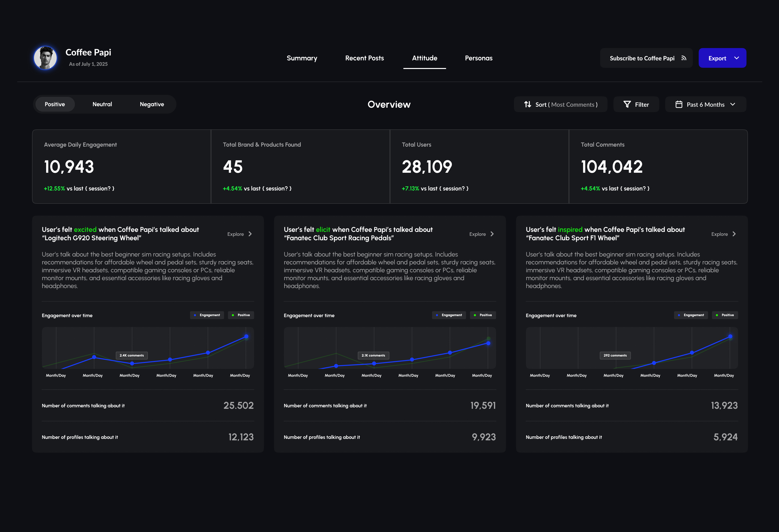This screenshot has width=779, height=532.
Task: Click Subscribe to Coffee Papi button
Action: pyautogui.click(x=646, y=58)
